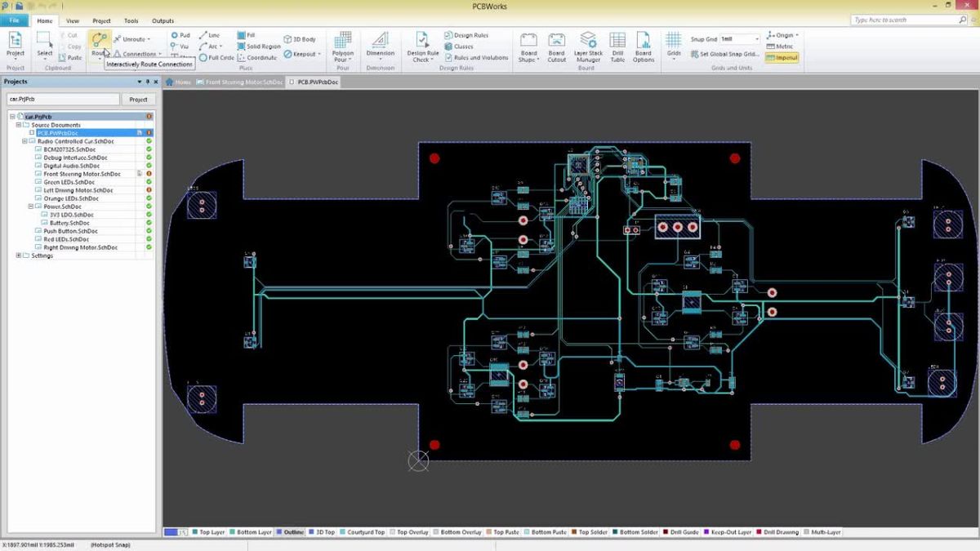980x551 pixels.
Task: Switch to the Front Steering Motor.SchDoc tab
Action: point(241,82)
